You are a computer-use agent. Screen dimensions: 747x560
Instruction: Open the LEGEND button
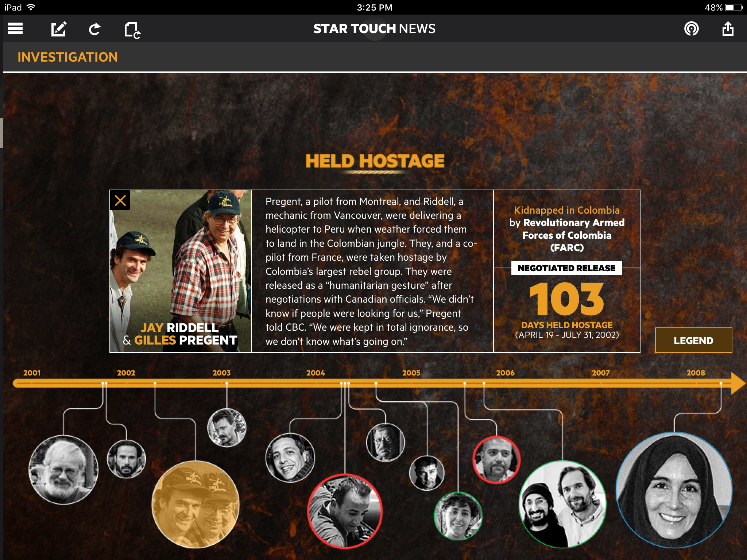coord(693,340)
